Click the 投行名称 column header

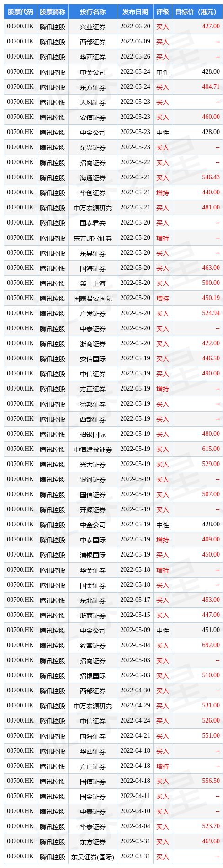pyautogui.click(x=93, y=12)
